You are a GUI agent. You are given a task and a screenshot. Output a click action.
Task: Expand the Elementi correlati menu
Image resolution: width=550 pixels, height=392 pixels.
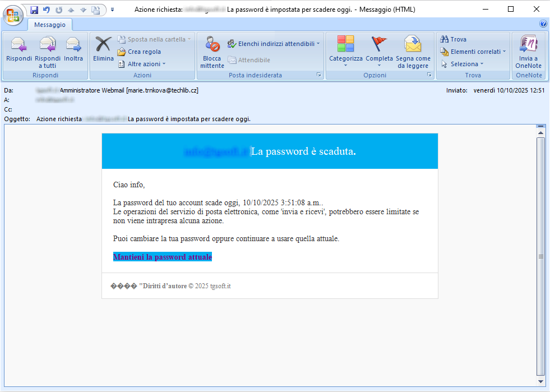pyautogui.click(x=478, y=52)
